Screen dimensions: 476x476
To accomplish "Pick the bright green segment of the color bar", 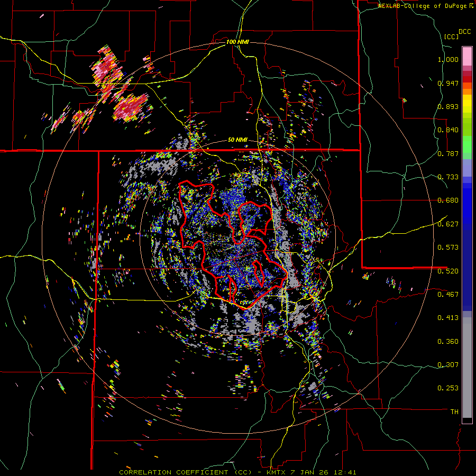I will pyautogui.click(x=467, y=144).
